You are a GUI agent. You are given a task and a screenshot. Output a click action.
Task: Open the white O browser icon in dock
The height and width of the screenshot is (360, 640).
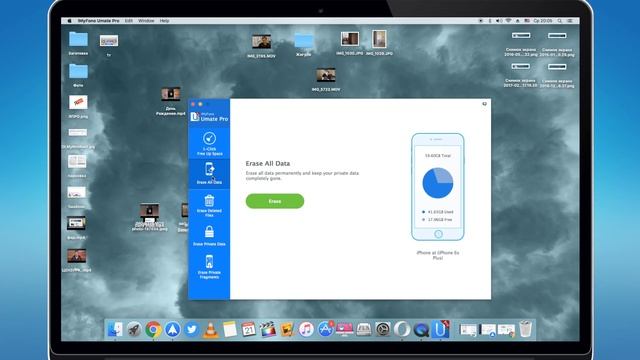[x=402, y=329]
